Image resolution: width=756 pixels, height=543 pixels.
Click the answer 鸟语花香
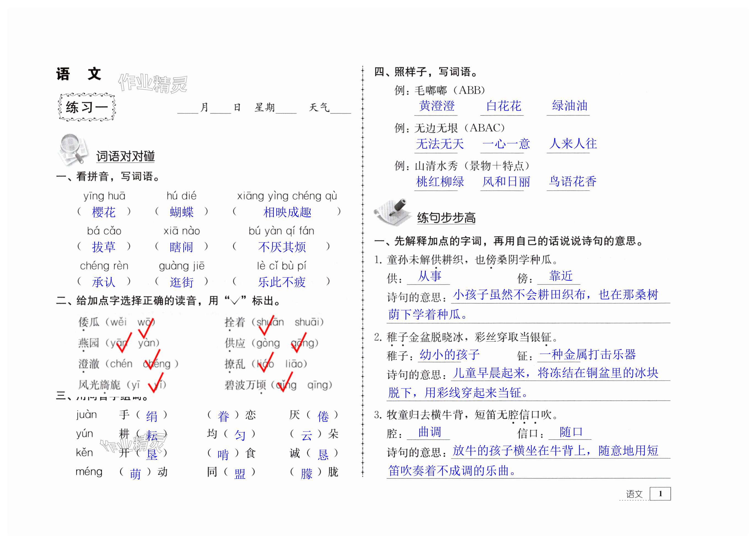(x=573, y=181)
